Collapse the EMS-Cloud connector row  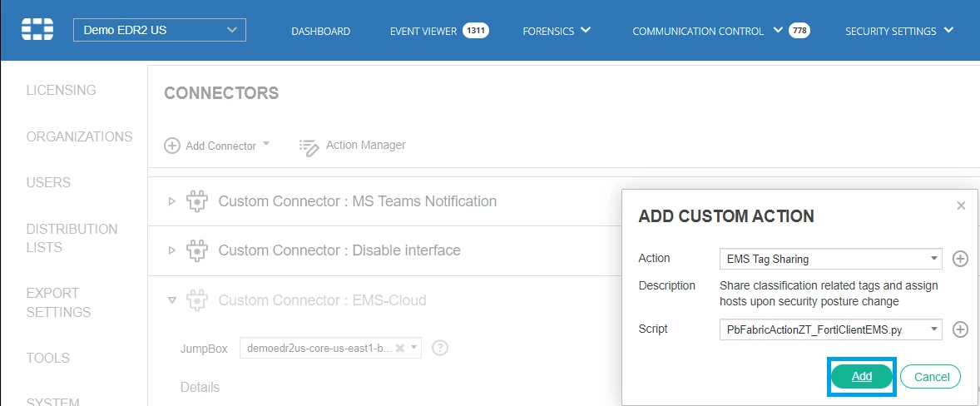172,300
